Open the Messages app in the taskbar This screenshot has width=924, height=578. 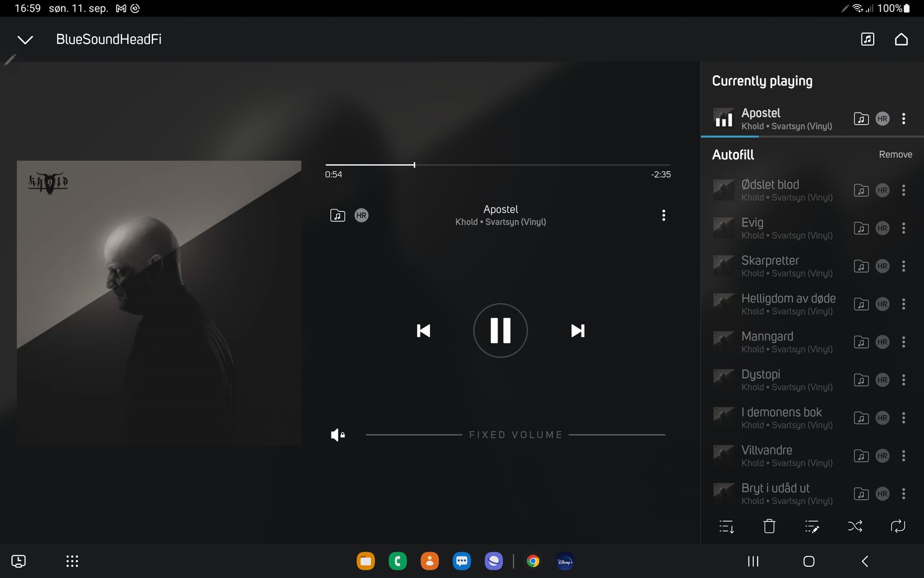pos(462,561)
